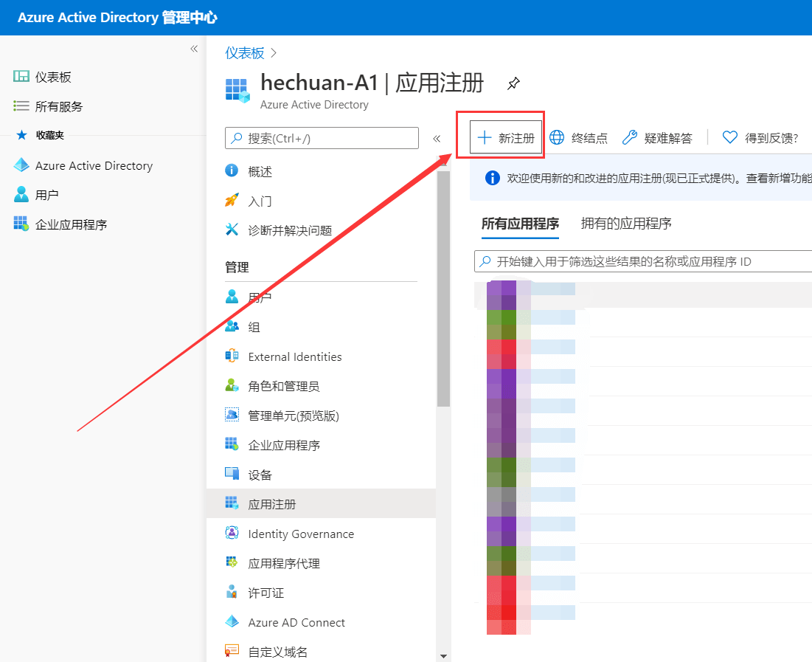Click the pin icon beside 应用注册 title
The image size is (812, 662).
pyautogui.click(x=513, y=84)
